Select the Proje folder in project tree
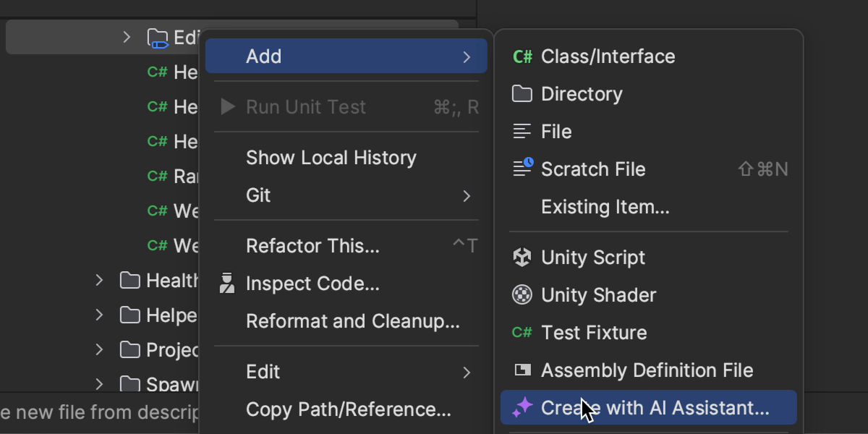Image resolution: width=868 pixels, height=434 pixels. coord(171,350)
